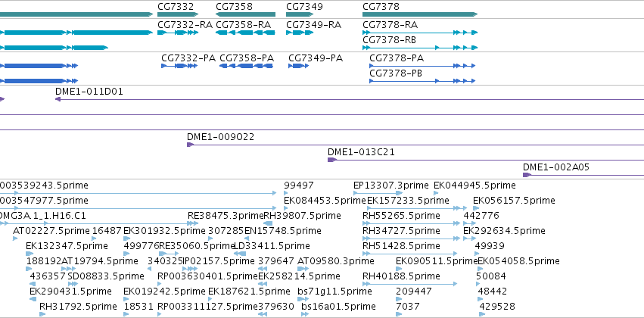Select EST EK132347.5prime
Screen dimensions: 644x318
67,247
